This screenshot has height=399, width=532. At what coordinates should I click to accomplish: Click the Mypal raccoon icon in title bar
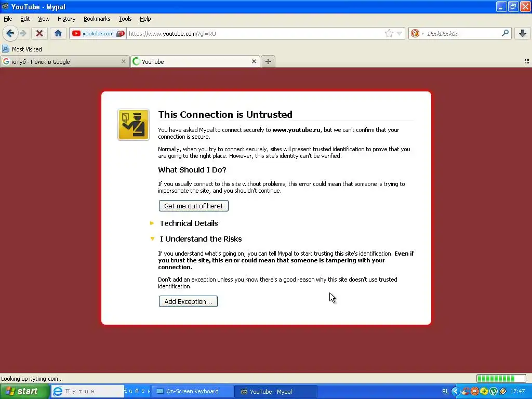(x=5, y=6)
